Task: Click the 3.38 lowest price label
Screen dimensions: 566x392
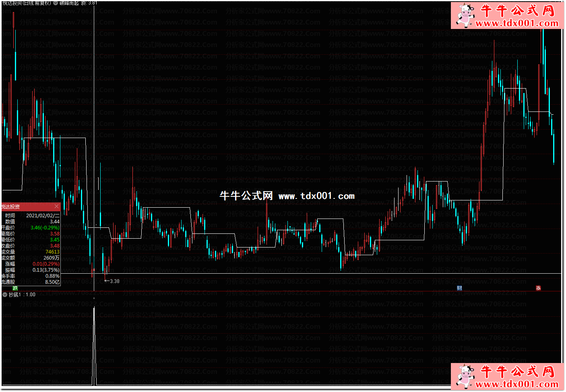Action: click(x=114, y=281)
